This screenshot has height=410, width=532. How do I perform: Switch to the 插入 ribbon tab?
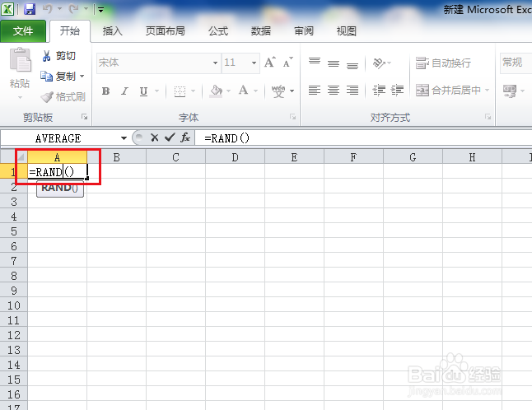coord(112,31)
